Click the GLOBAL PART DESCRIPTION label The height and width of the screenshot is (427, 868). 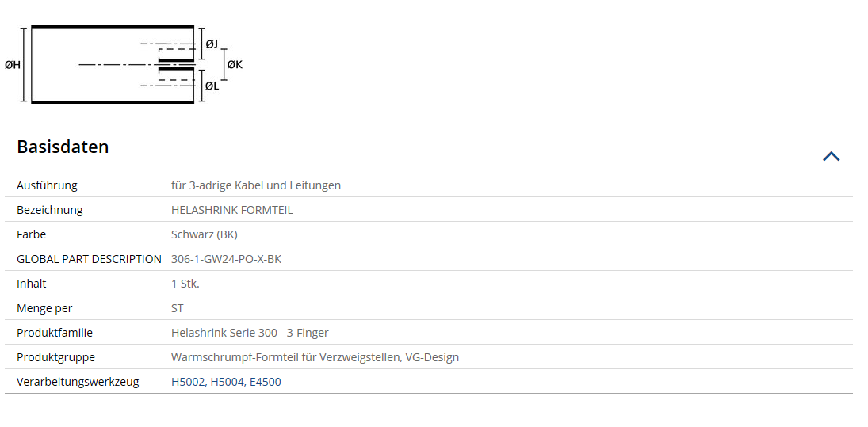[89, 259]
